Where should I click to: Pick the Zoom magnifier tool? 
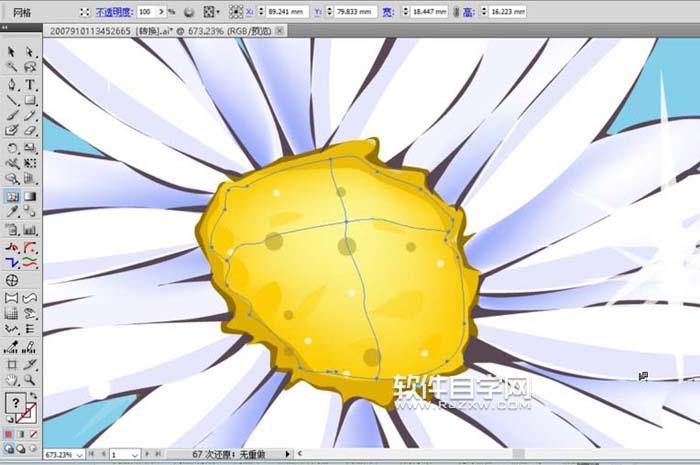pos(30,380)
